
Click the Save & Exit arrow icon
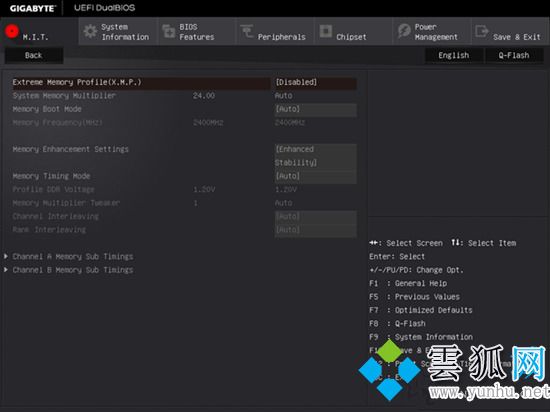tap(482, 31)
